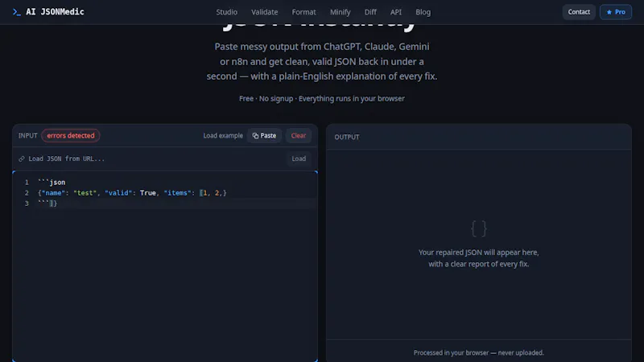This screenshot has height=362, width=644.
Task: Visit the Blog link
Action: (x=423, y=12)
